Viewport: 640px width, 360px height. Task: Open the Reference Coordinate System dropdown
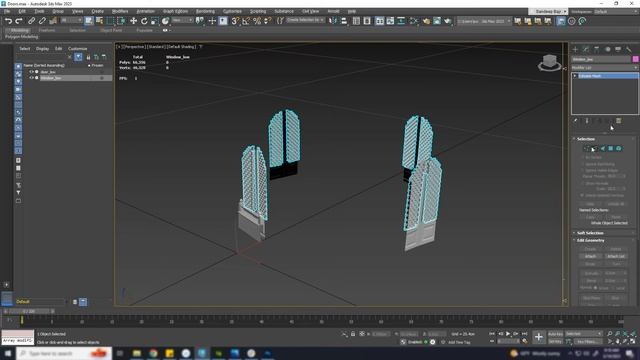tap(182, 20)
